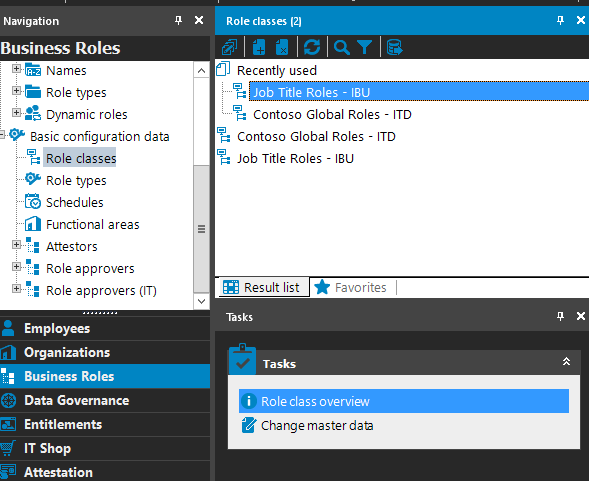
Task: Click the navigation tree scroll down arrow
Action: pos(201,301)
